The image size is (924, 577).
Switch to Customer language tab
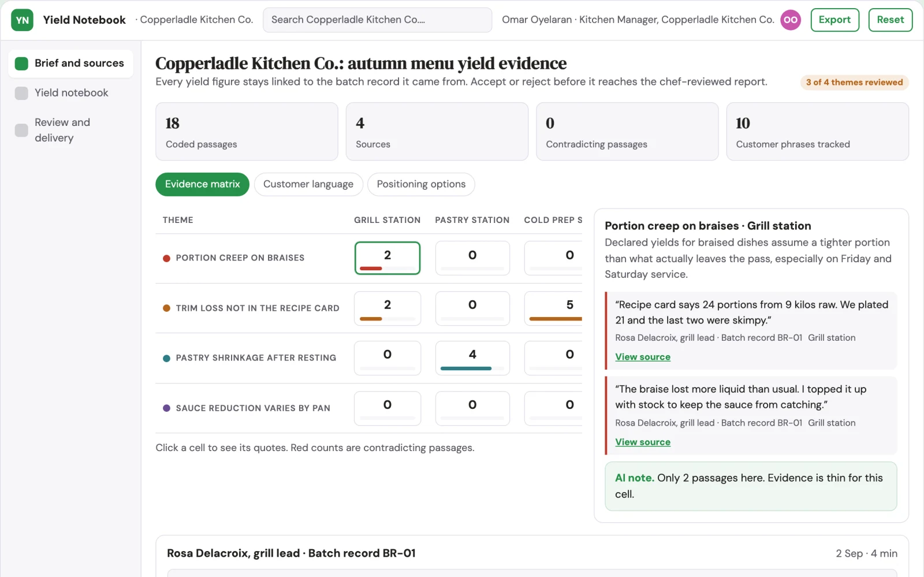point(308,184)
